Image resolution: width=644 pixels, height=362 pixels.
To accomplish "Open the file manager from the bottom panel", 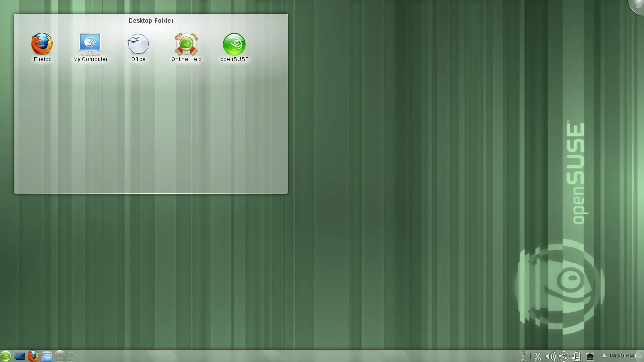I will [x=47, y=356].
